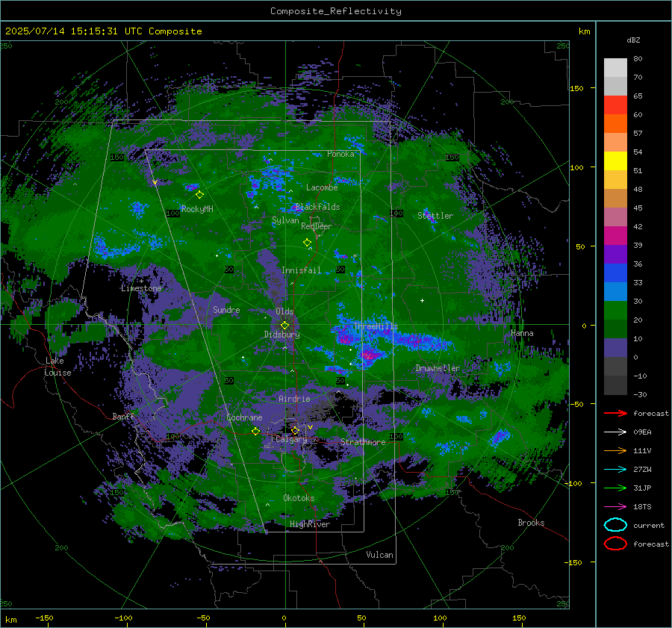Click the Limestone label on map
672x628 pixels.
point(141,288)
